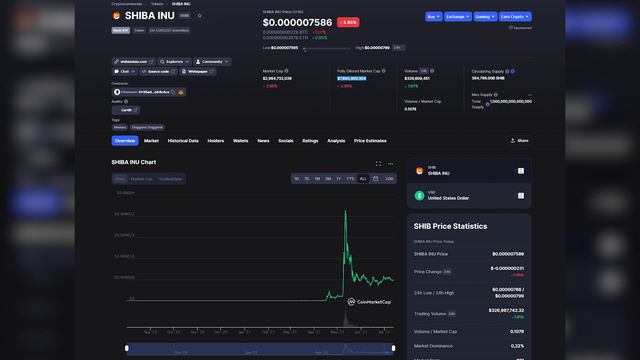Select Price chart mode
Screen dimensions: 640x360
click(x=120, y=179)
